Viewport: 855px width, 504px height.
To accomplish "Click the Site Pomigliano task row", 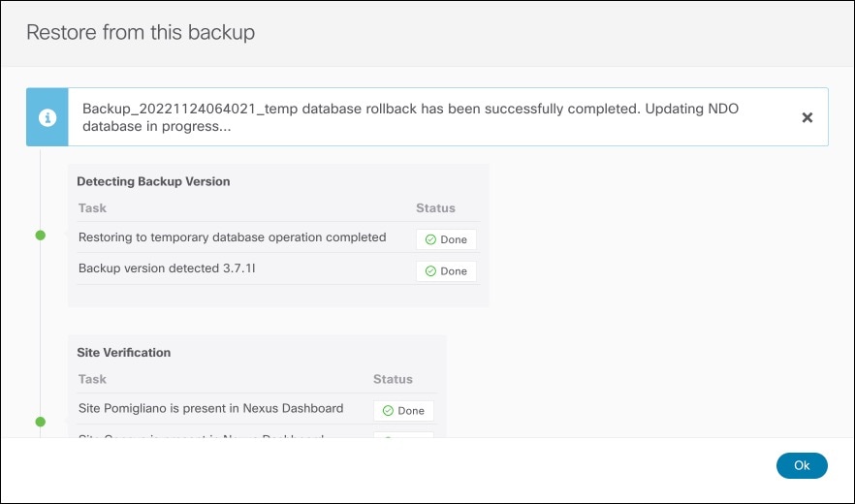I will coord(256,409).
